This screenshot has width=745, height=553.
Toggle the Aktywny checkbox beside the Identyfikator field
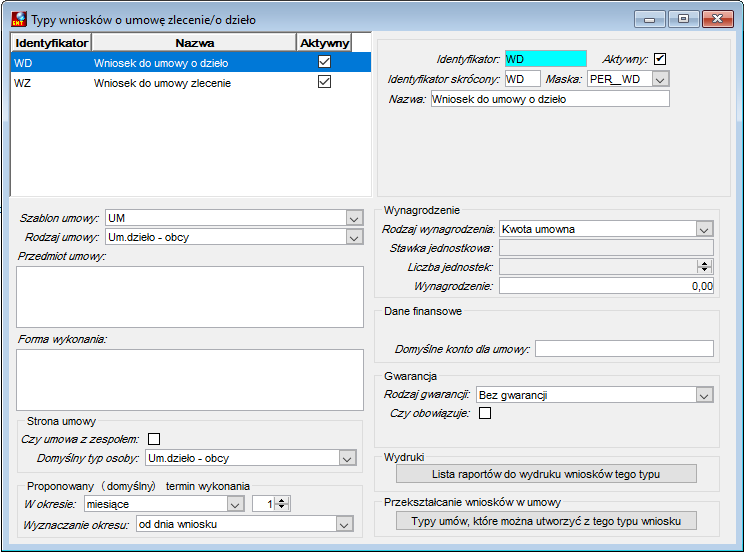[x=660, y=59]
